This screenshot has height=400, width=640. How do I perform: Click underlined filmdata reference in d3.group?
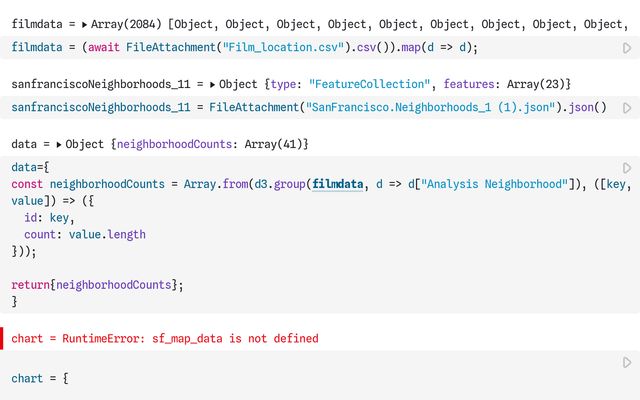(x=337, y=184)
